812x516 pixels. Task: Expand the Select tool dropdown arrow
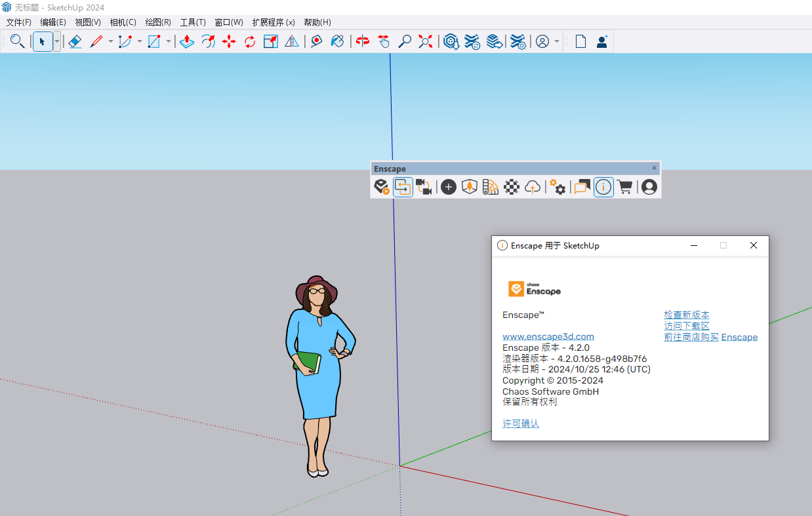tap(57, 42)
